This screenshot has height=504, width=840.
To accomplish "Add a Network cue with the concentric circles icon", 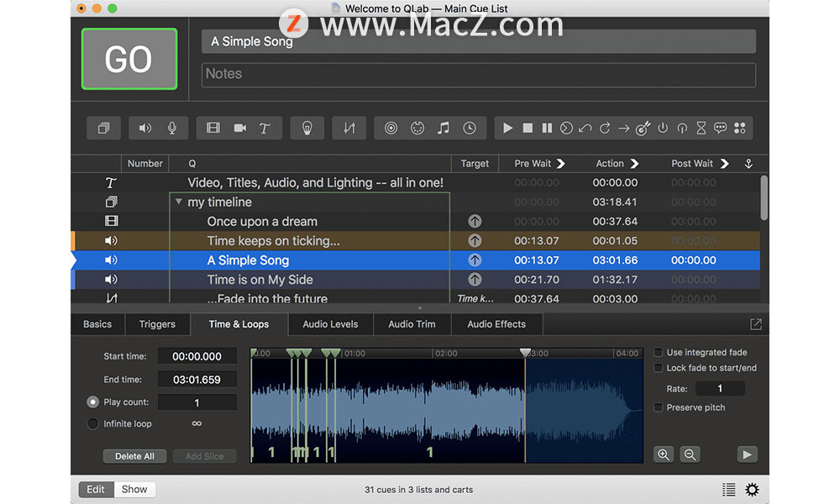I will click(x=391, y=128).
